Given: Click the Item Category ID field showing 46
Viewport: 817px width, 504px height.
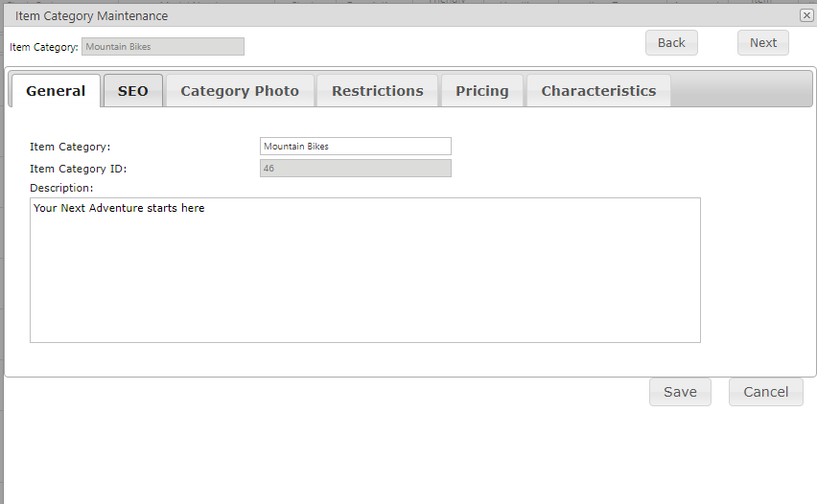Looking at the screenshot, I should (355, 169).
